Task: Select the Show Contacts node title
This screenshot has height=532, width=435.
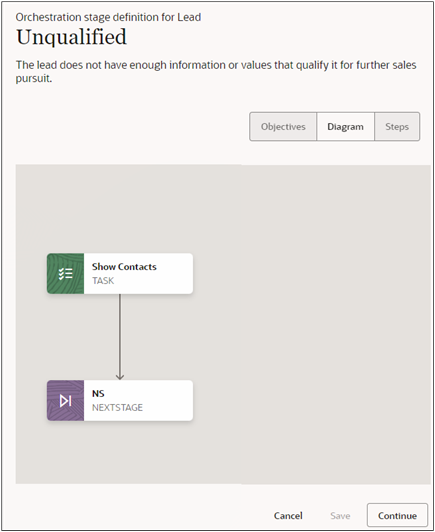Action: [x=124, y=267]
